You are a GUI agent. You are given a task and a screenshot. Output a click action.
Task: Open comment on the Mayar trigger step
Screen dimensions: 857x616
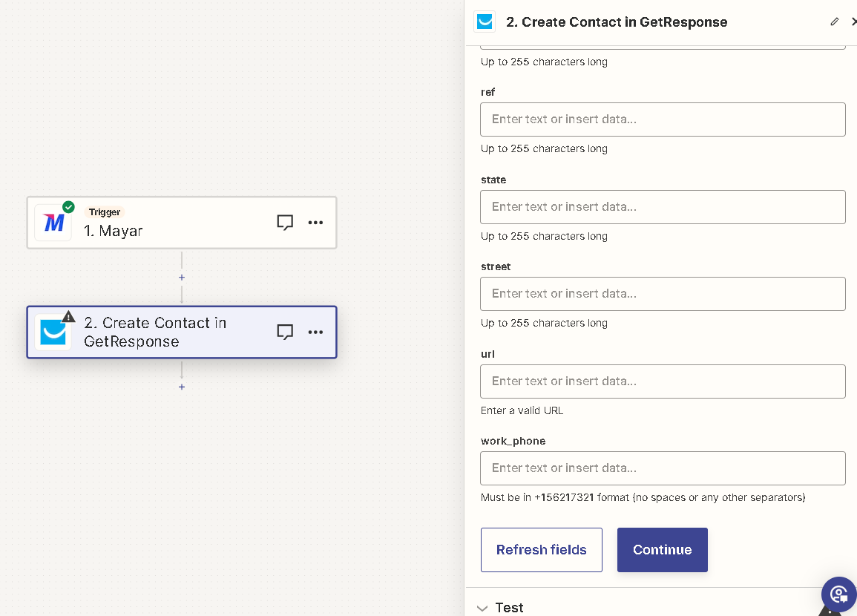tap(285, 223)
